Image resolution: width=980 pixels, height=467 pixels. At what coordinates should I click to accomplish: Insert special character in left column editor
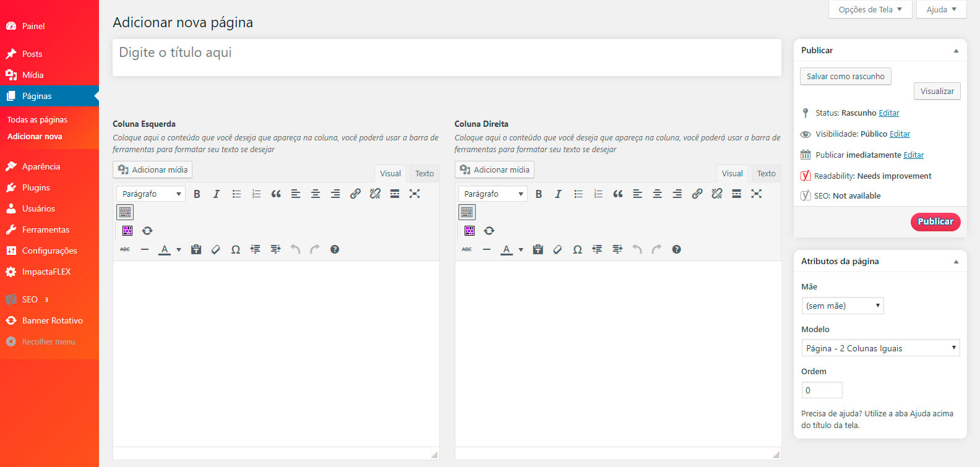(236, 249)
